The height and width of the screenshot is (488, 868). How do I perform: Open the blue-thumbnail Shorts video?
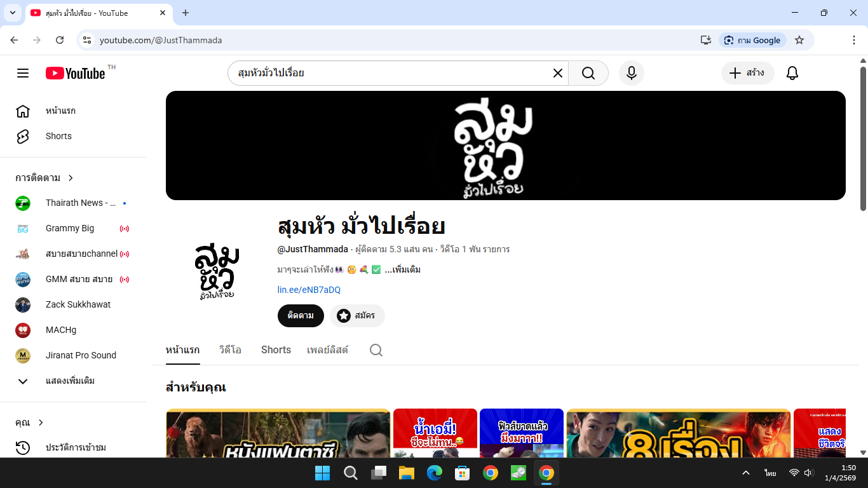tap(522, 433)
